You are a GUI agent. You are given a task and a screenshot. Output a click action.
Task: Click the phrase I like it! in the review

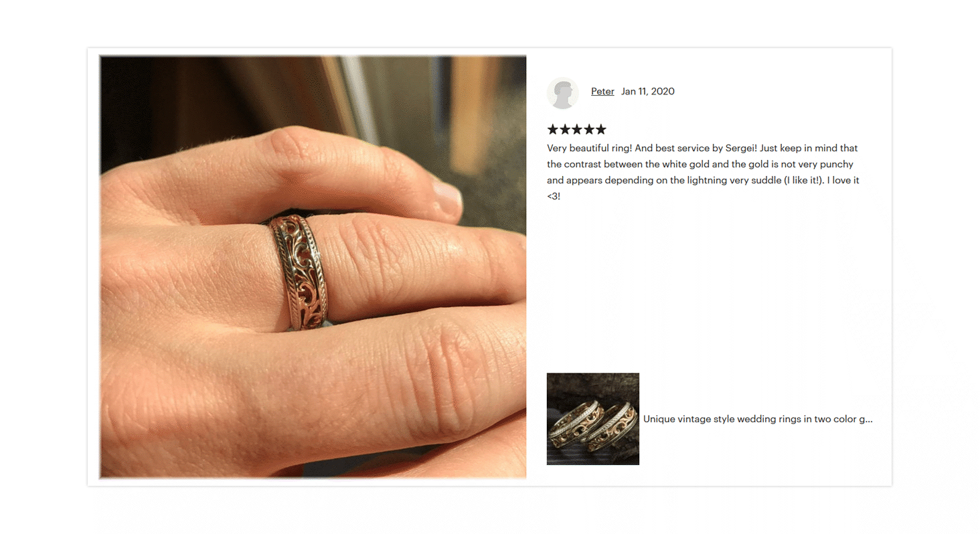(802, 181)
